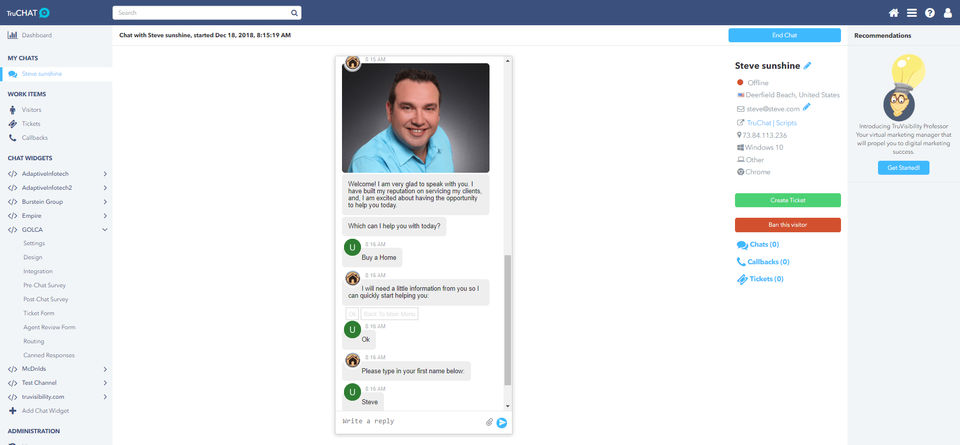Viewport: 960px width, 445px height.
Task: Click the Callbacks phone icon in sidebar
Action: tap(13, 138)
